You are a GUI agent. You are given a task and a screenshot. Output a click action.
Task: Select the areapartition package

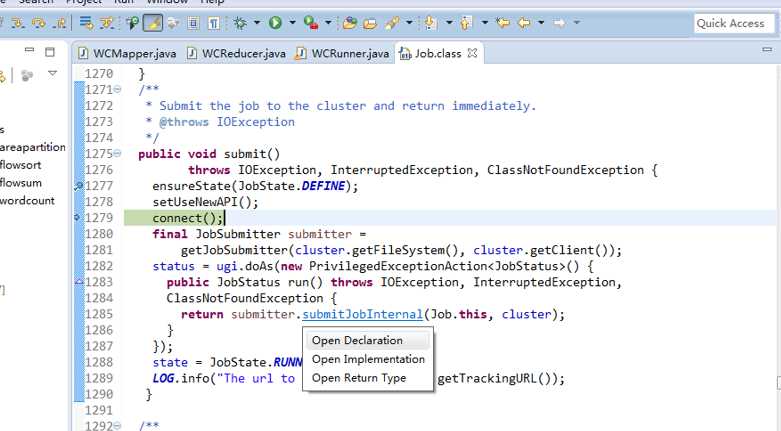coord(32,147)
